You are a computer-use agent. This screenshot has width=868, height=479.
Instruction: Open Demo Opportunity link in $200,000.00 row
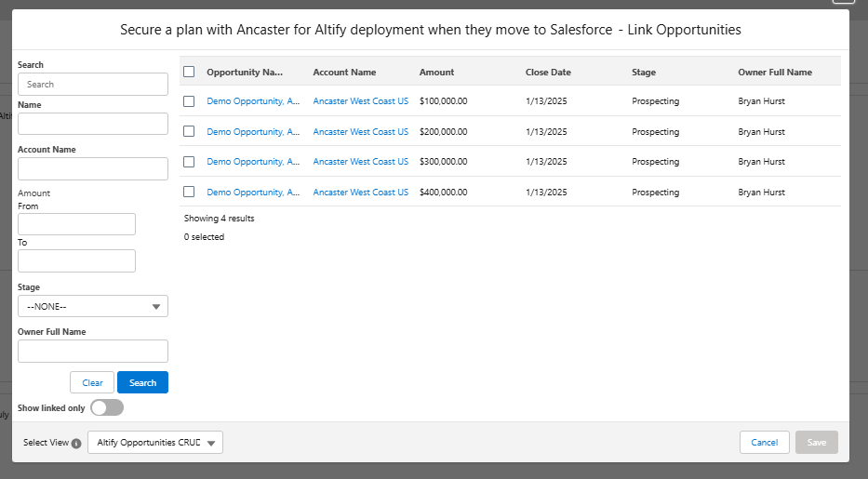253,132
